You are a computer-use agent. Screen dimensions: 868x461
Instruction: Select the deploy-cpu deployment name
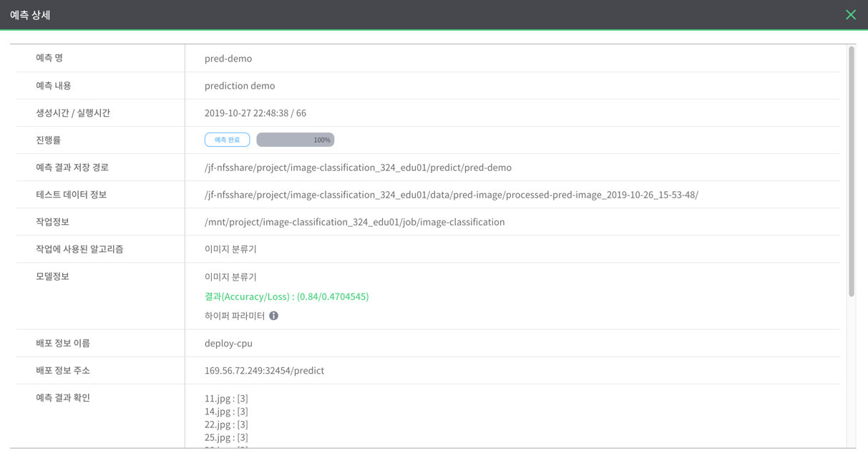228,344
